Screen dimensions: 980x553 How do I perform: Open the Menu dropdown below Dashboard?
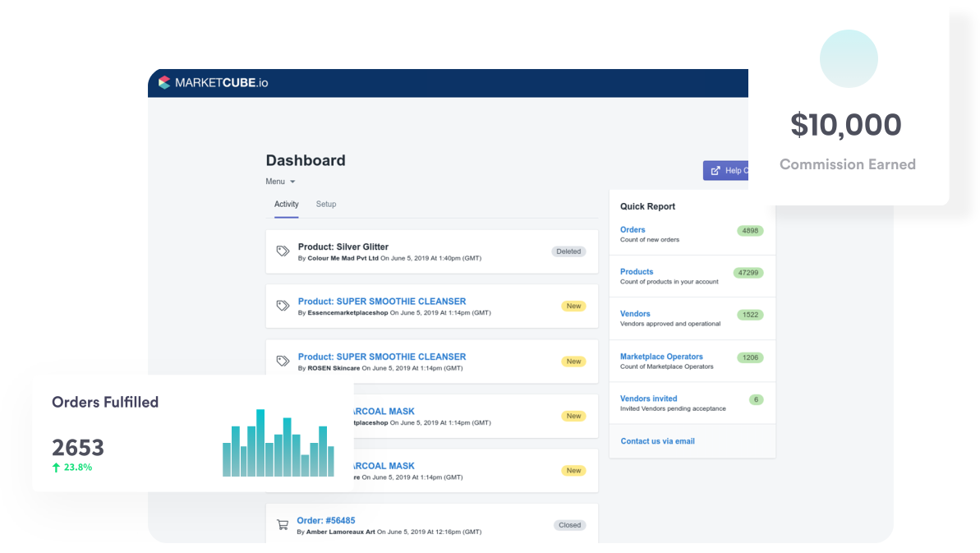[x=279, y=182]
